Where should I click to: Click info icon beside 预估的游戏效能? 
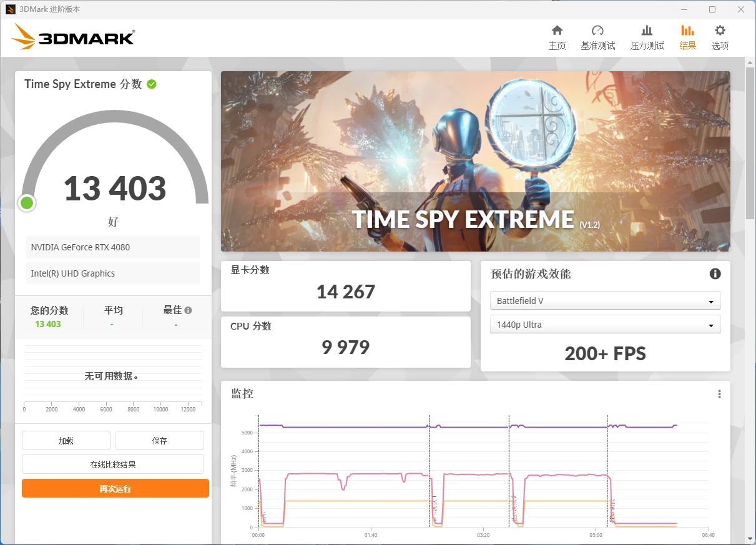click(715, 274)
